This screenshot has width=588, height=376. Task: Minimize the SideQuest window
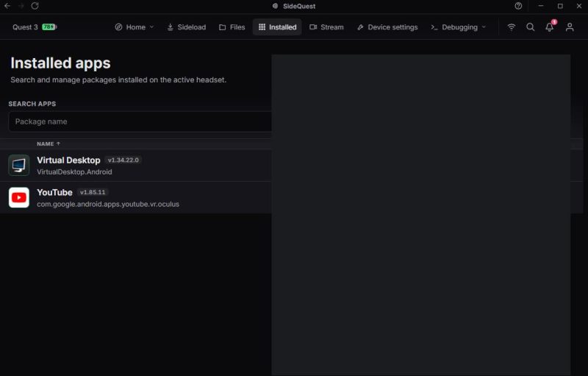[x=541, y=6]
